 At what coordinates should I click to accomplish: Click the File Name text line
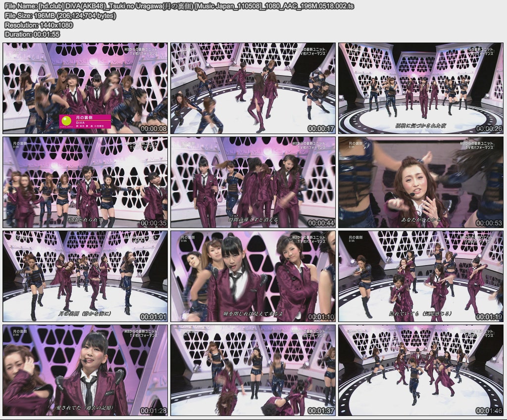[179, 6]
